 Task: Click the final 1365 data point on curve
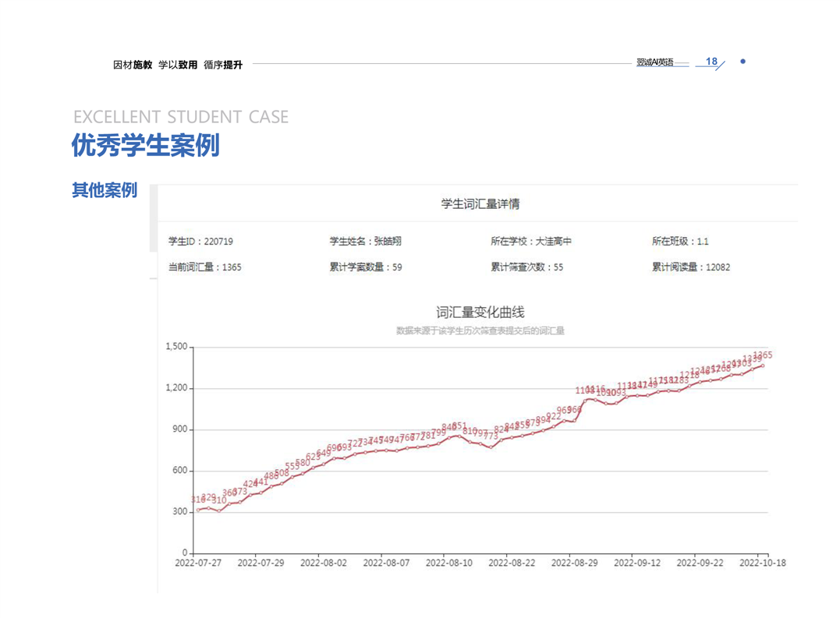point(762,366)
